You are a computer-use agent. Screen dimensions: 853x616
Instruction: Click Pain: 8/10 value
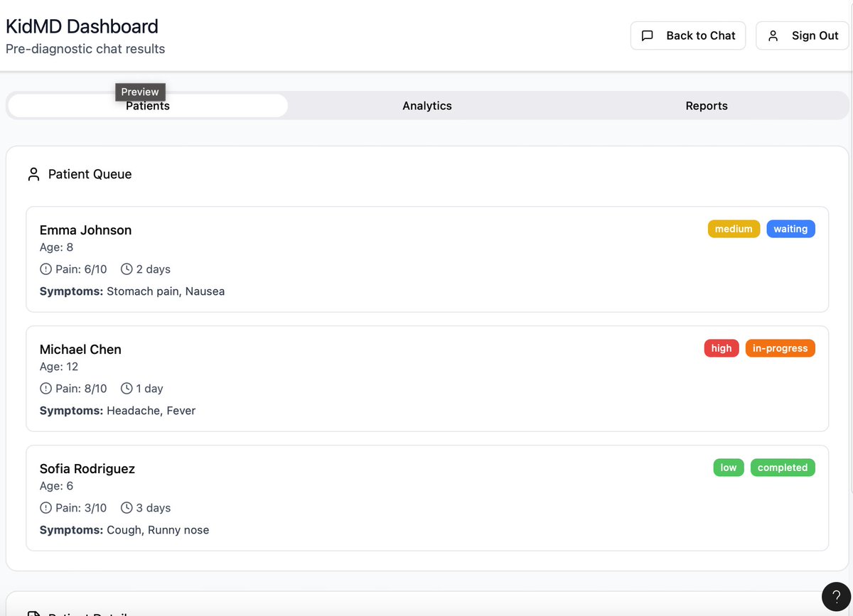[x=81, y=389]
